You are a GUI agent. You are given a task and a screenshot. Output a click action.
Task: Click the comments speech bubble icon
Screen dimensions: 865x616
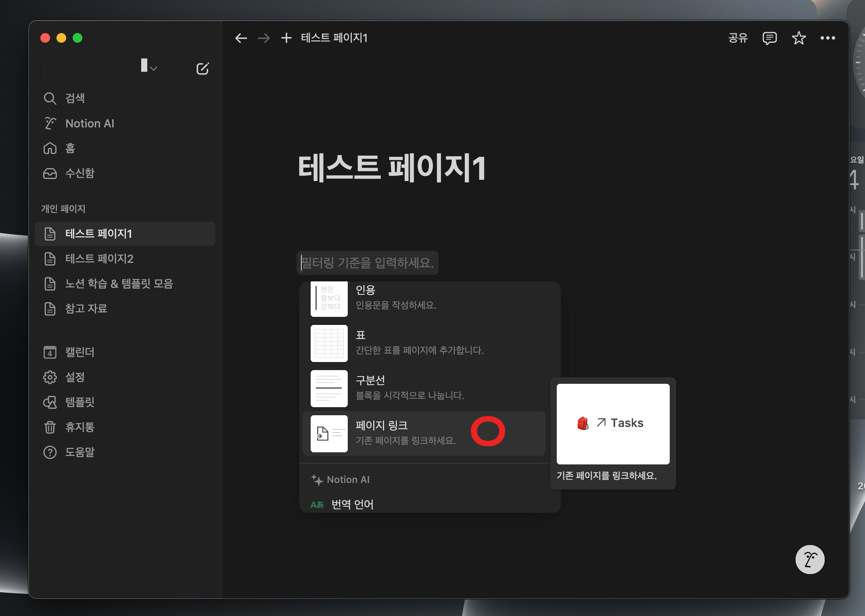(769, 38)
